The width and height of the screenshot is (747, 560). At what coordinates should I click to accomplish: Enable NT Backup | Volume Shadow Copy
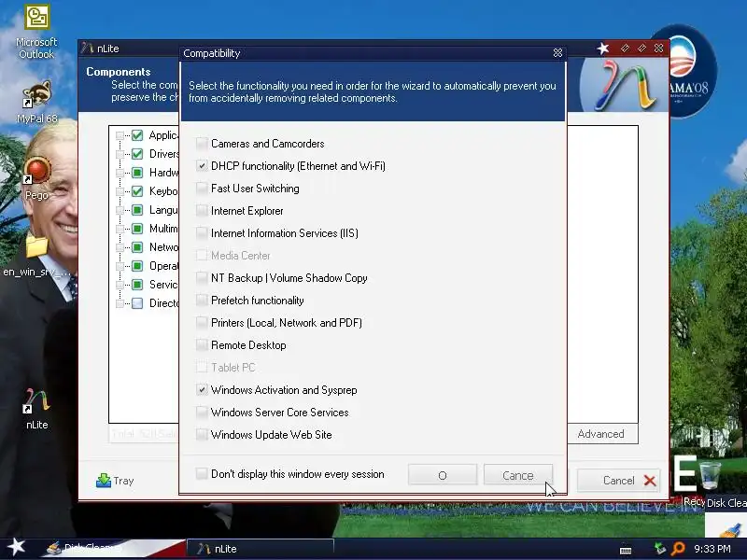[202, 277]
